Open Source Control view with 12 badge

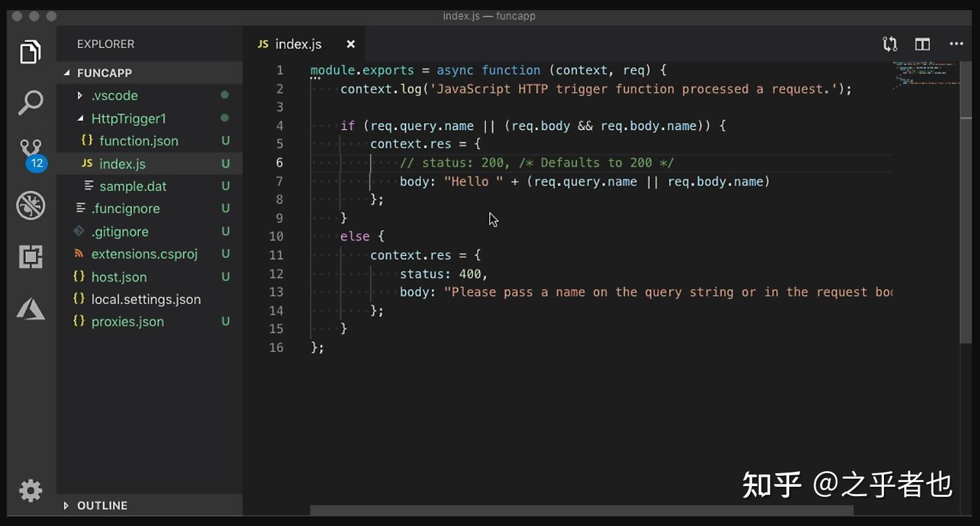[32, 154]
